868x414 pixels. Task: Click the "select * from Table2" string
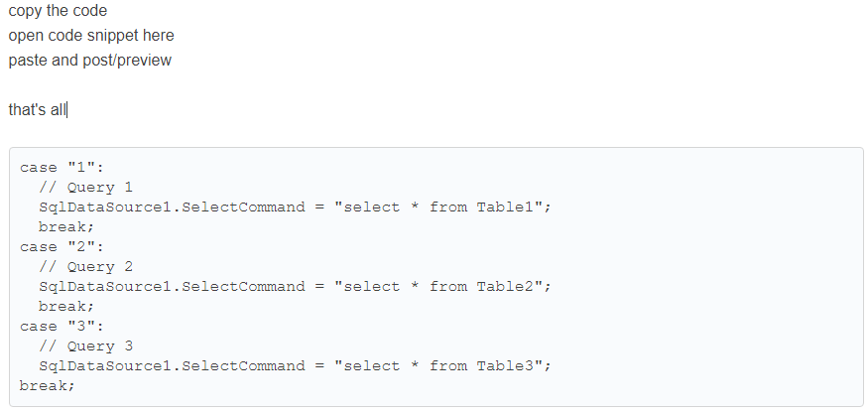click(x=441, y=287)
